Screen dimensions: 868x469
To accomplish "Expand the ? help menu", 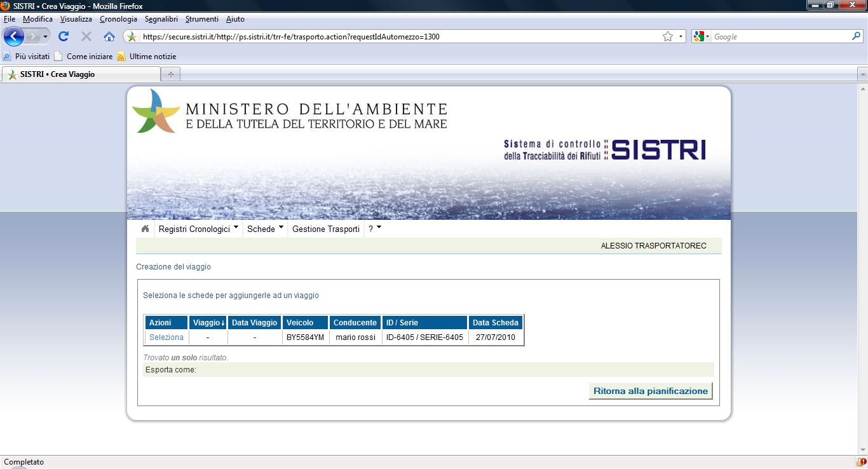I will coord(374,229).
